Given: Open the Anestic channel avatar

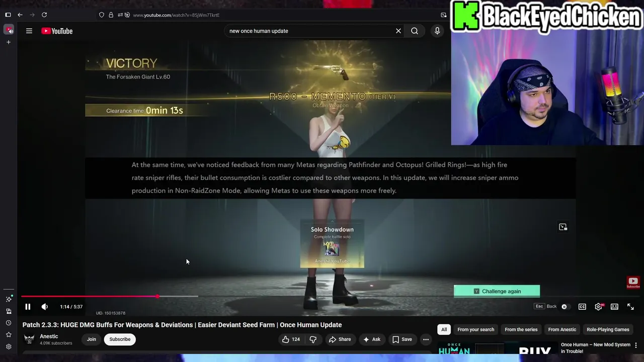Looking at the screenshot, I should click(30, 339).
